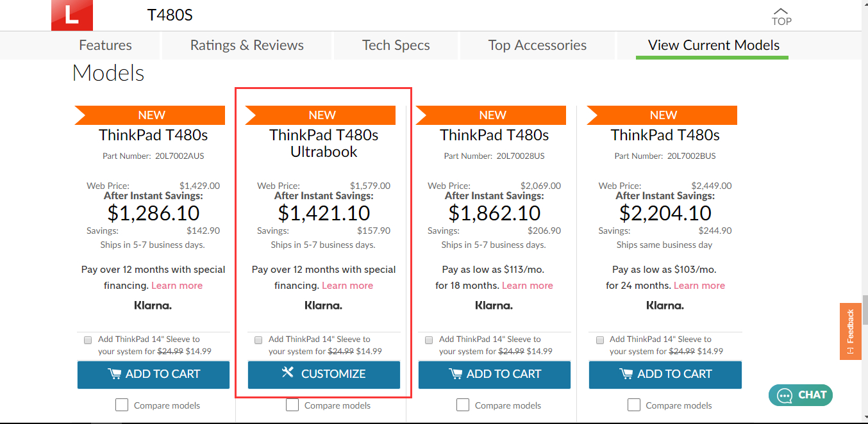Click the orange Feedback side tab
Screen dimensions: 868x424
point(850,331)
